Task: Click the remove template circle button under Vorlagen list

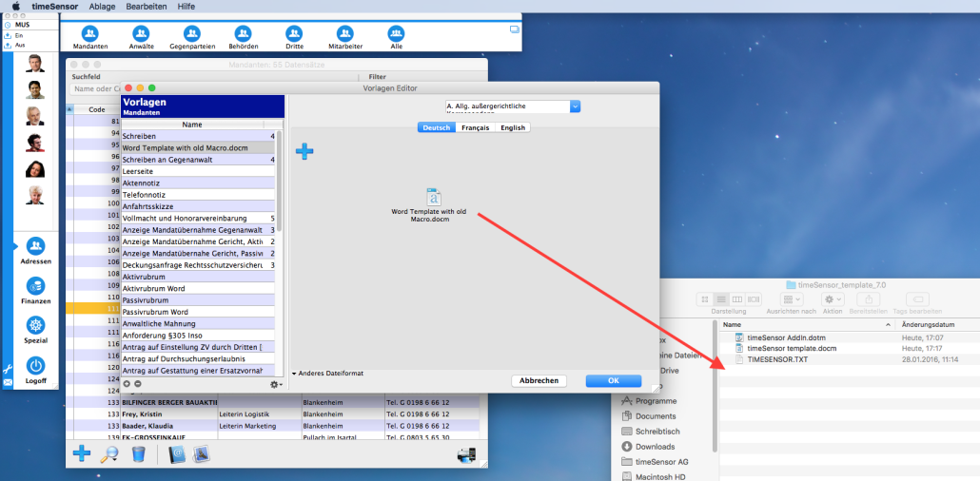Action: coord(138,384)
